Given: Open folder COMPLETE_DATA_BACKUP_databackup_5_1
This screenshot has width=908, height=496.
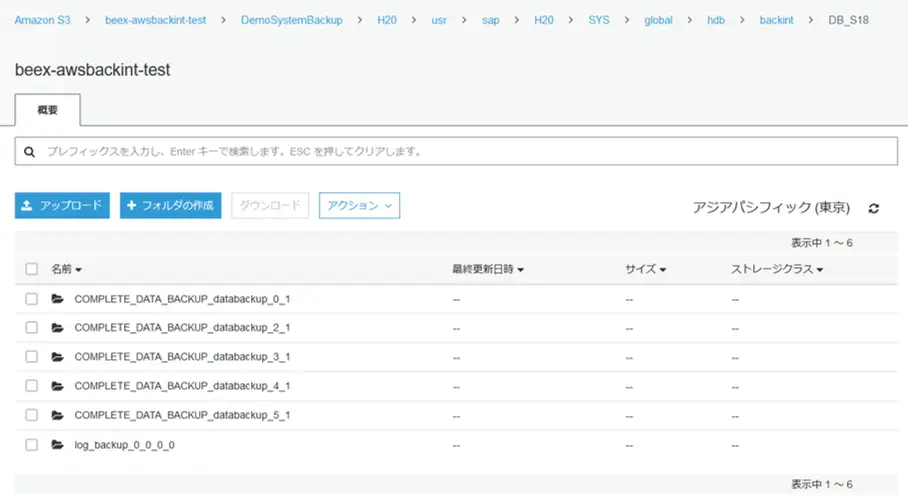Looking at the screenshot, I should click(x=182, y=415).
